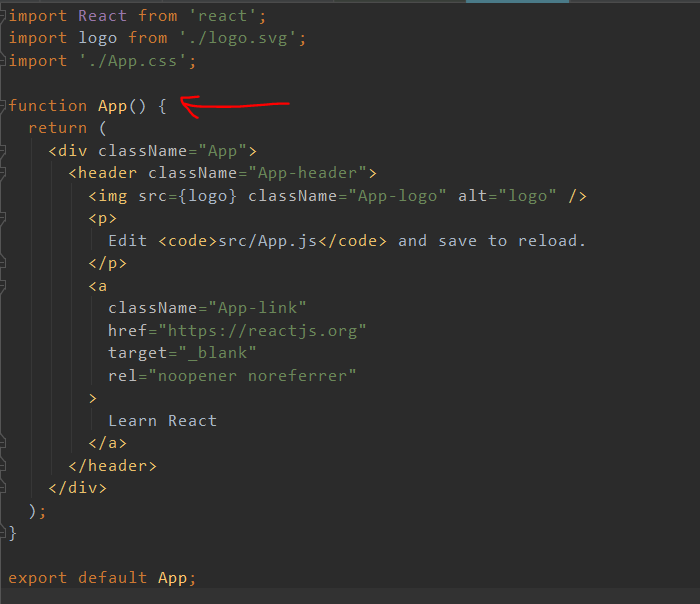Click the './App.css' import string
This screenshot has height=604, width=700.
click(133, 61)
